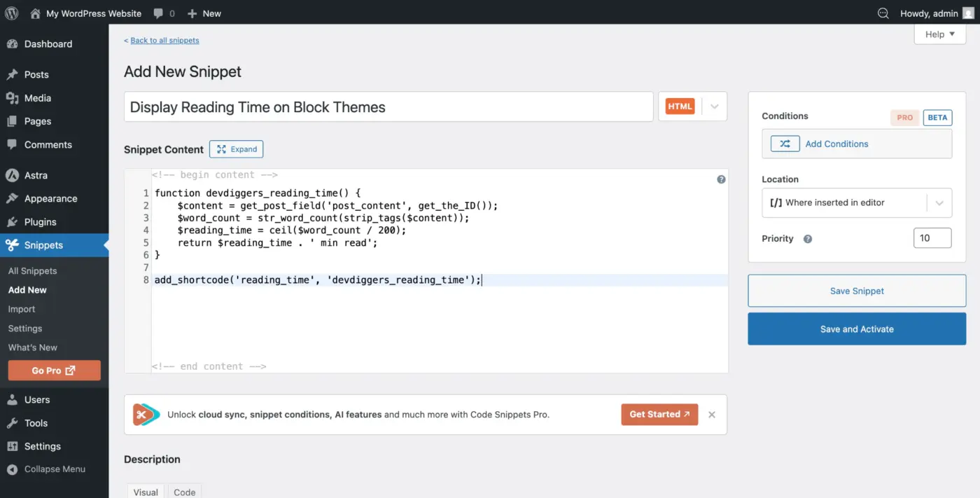Click the search magnifier icon in admin bar
The width and height of the screenshot is (980, 498).
tap(883, 13)
